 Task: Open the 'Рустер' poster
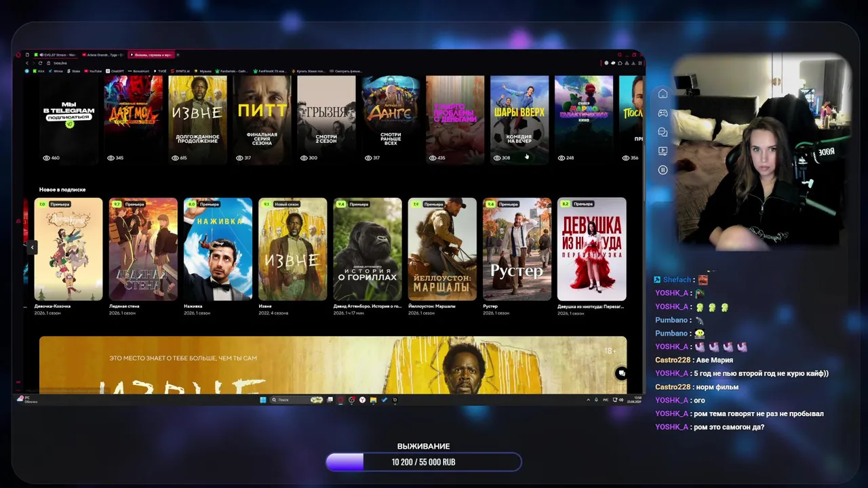coord(517,249)
